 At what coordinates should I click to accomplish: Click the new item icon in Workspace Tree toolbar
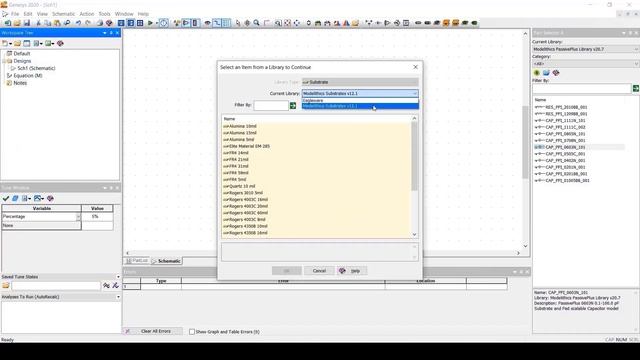click(5, 43)
